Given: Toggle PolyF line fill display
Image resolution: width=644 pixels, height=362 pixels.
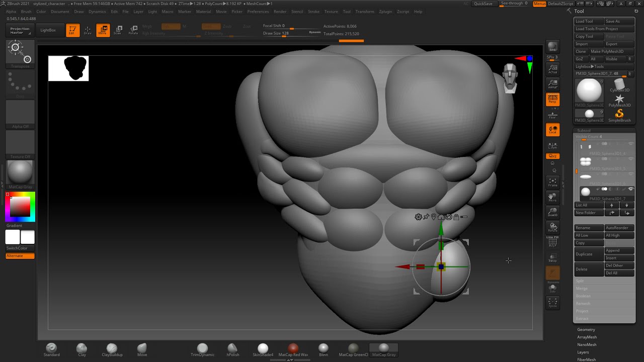Looking at the screenshot, I should click(x=552, y=242).
